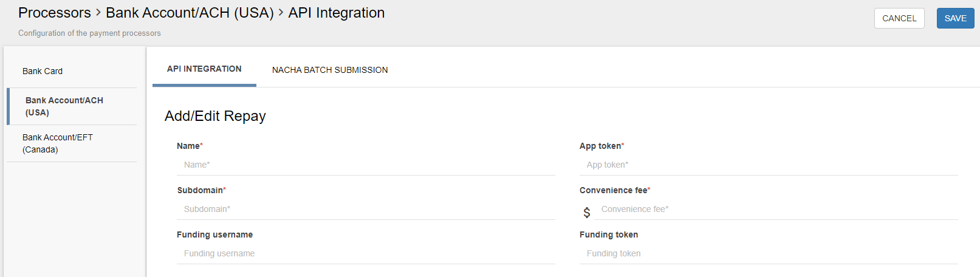Focus the Subdomain input field

366,209
